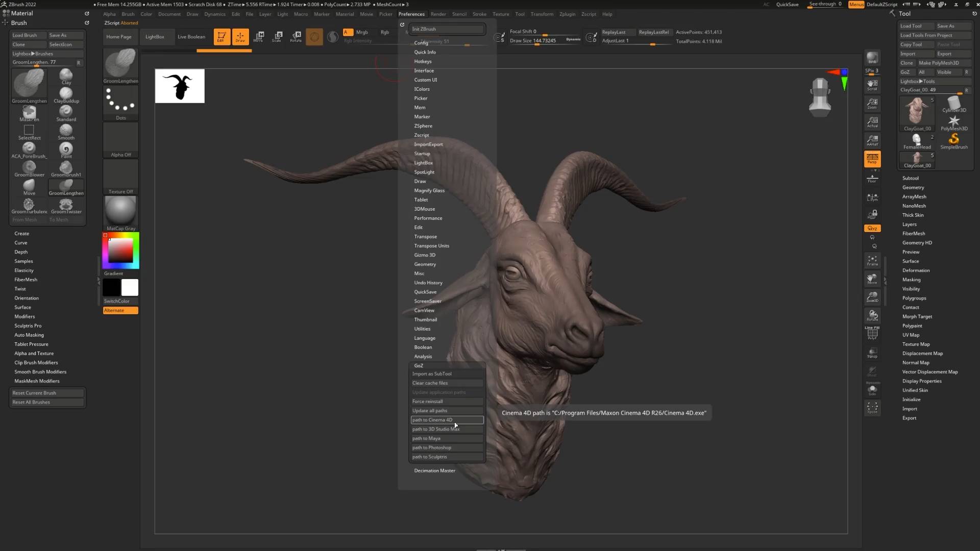Expand the Geometry tool subpalette
The width and height of the screenshot is (980, 551).
[x=913, y=187]
